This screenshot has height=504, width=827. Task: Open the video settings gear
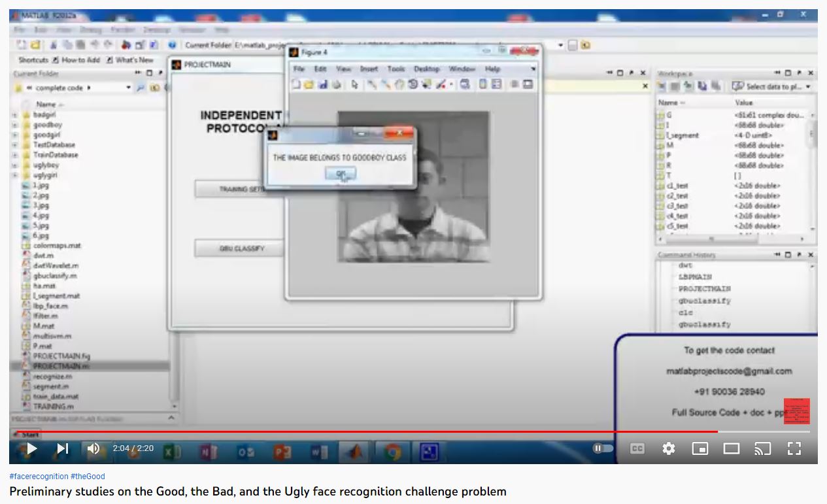(x=668, y=448)
